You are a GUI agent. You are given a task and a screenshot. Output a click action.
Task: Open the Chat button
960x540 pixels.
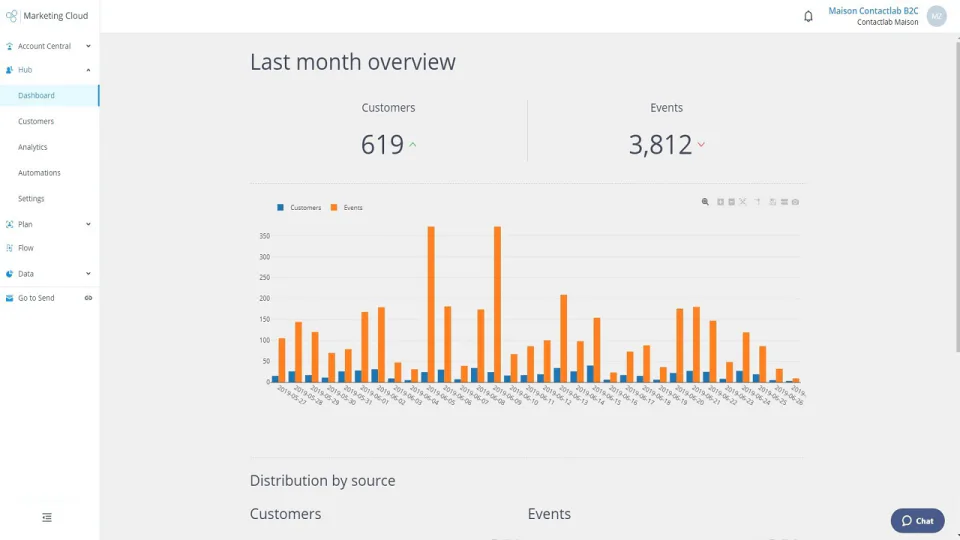click(x=917, y=521)
